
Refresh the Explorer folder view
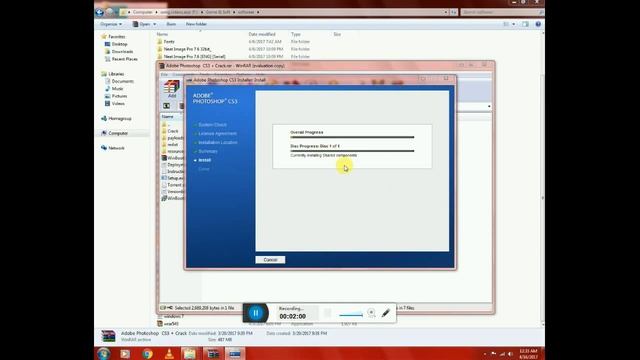(x=453, y=12)
